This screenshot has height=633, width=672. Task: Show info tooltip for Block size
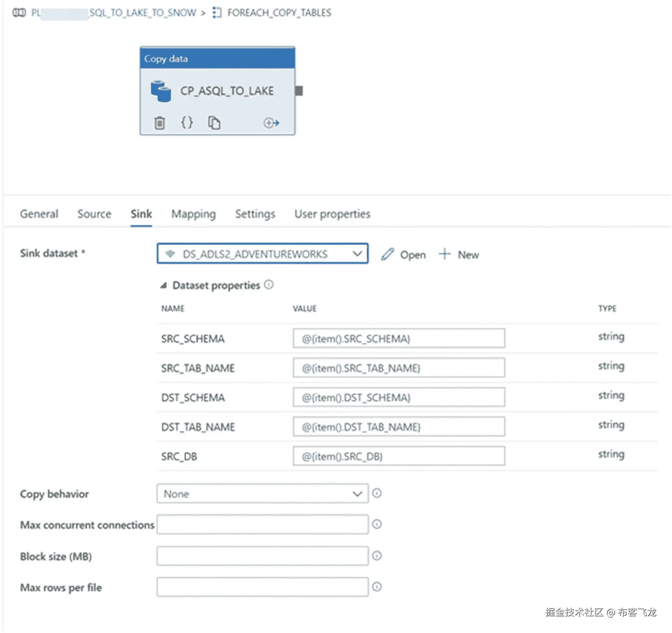[x=377, y=556]
